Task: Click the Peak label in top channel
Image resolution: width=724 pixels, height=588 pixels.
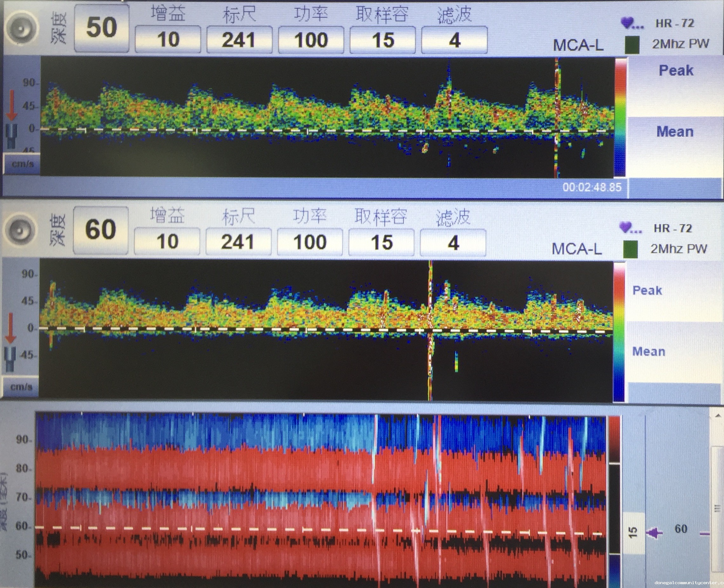Action: 676,71
